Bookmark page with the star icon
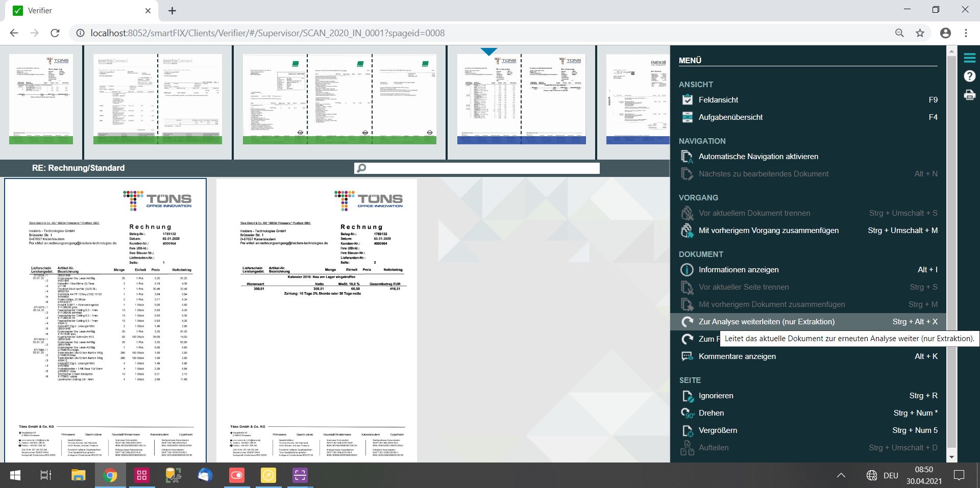980x488 pixels. [x=920, y=33]
